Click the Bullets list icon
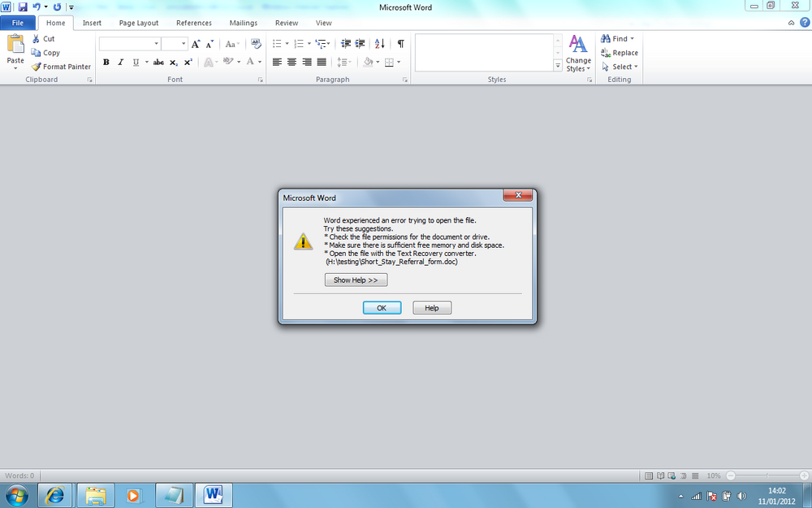 (277, 44)
